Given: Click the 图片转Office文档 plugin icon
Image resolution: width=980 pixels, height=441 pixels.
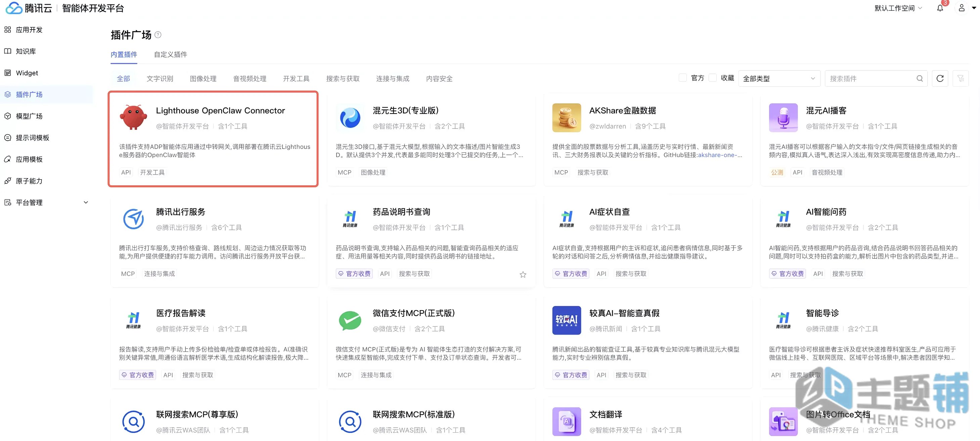Looking at the screenshot, I should click(783, 421).
